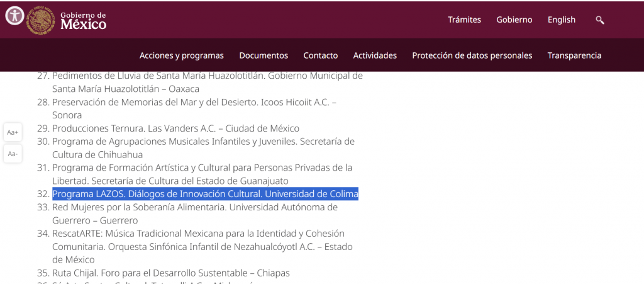The width and height of the screenshot is (644, 284).
Task: Increase font size with Aa+ button
Action: [13, 132]
